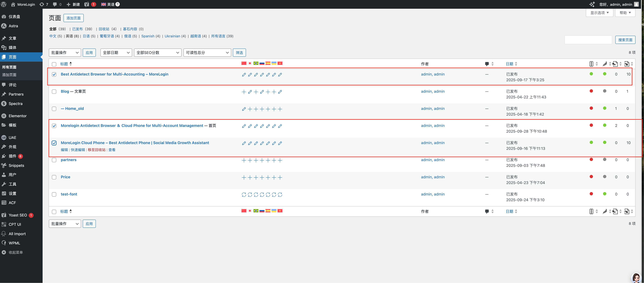
Task: Click the Chinese flag column header icon
Action: tap(244, 63)
